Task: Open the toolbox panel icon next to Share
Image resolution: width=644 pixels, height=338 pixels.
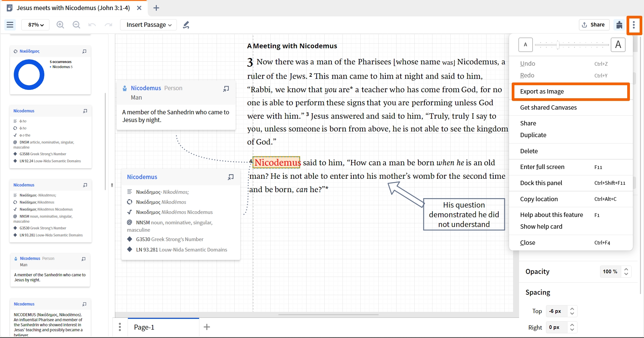Action: tap(619, 25)
